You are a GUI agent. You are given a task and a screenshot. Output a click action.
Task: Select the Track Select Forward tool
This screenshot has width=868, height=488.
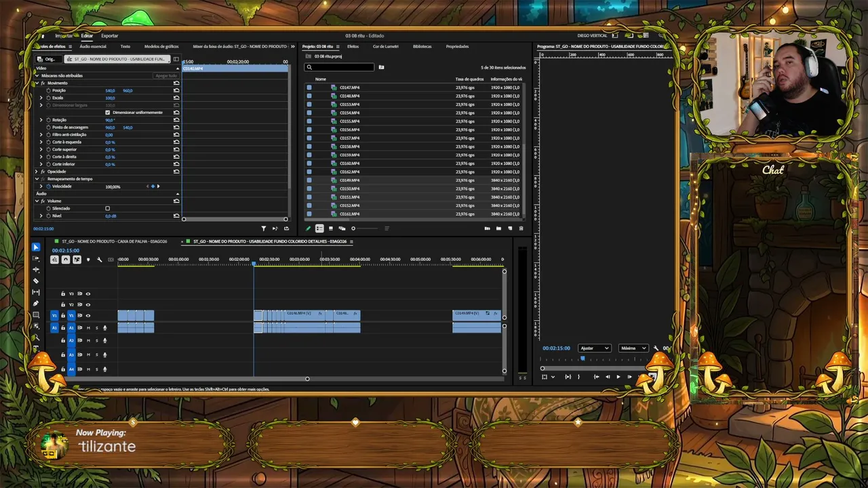tap(36, 258)
